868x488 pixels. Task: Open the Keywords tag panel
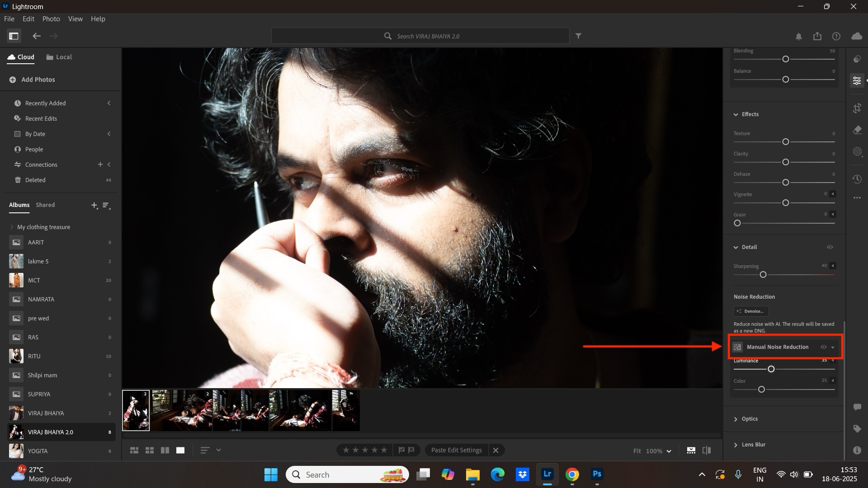[857, 429]
